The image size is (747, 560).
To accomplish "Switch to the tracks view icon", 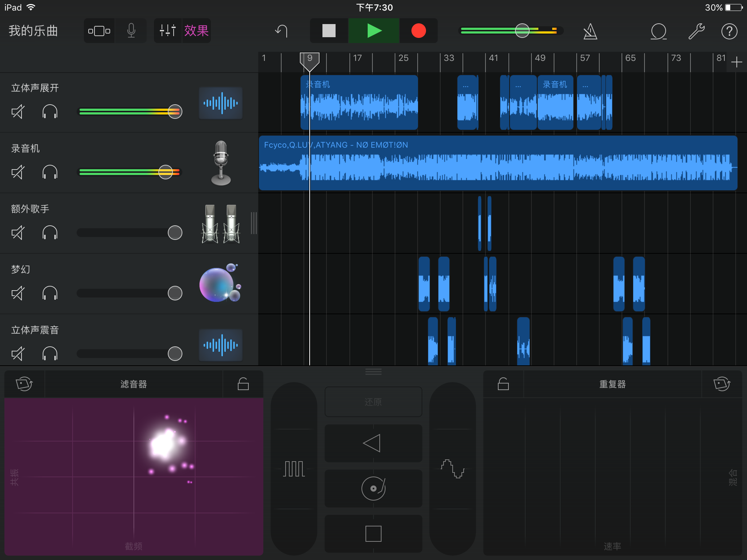I will tap(99, 31).
